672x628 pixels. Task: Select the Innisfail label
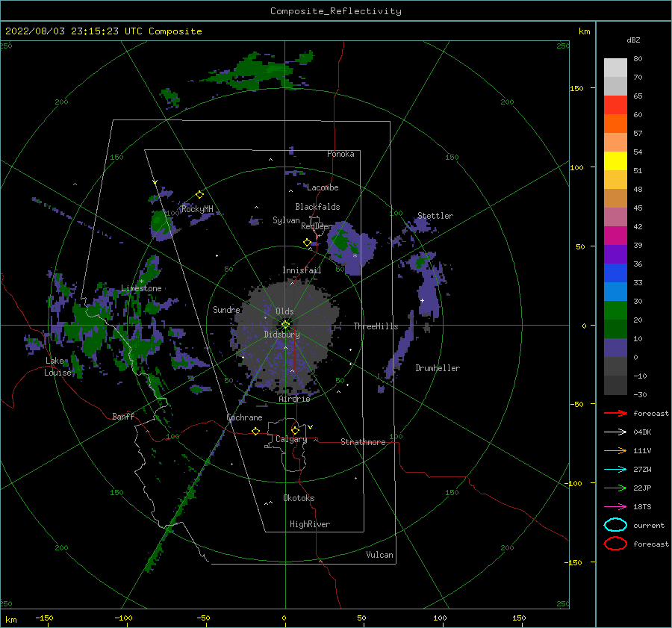(302, 270)
